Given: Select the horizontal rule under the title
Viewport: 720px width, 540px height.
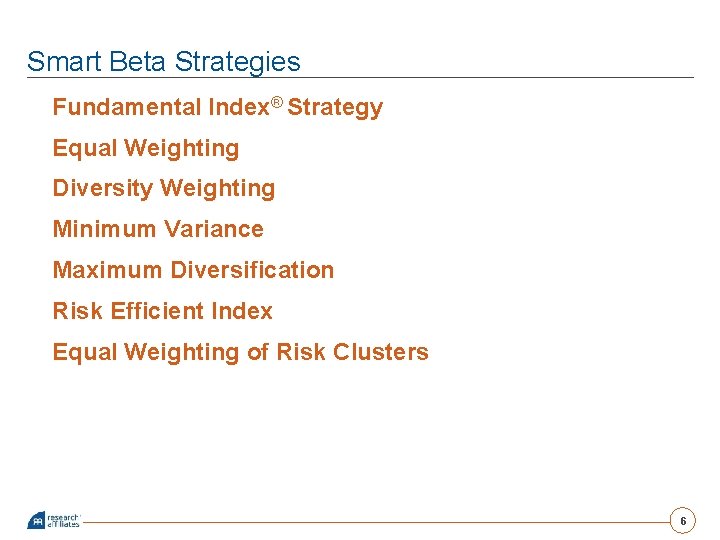Looking at the screenshot, I should (360, 78).
